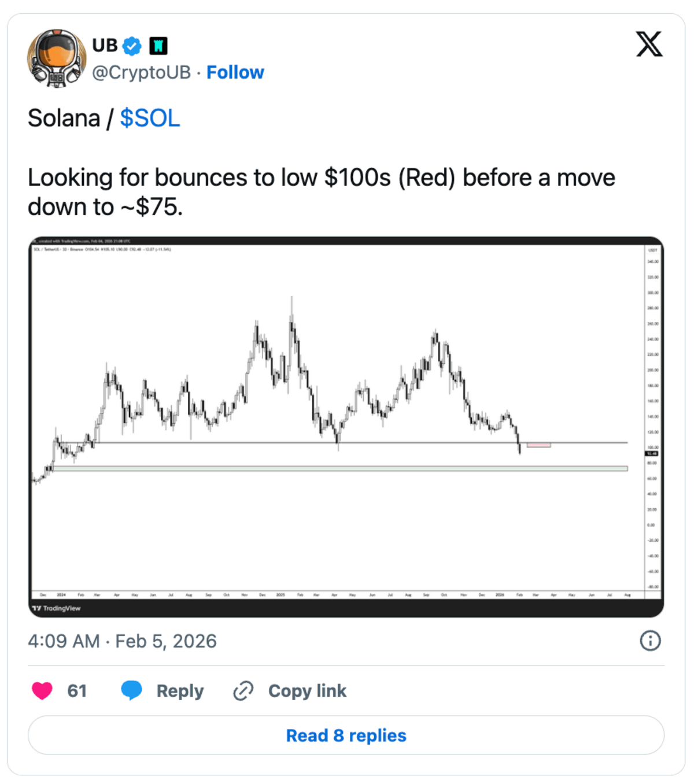Open the $SOL cashtag link
The image size is (694, 784).
point(150,119)
